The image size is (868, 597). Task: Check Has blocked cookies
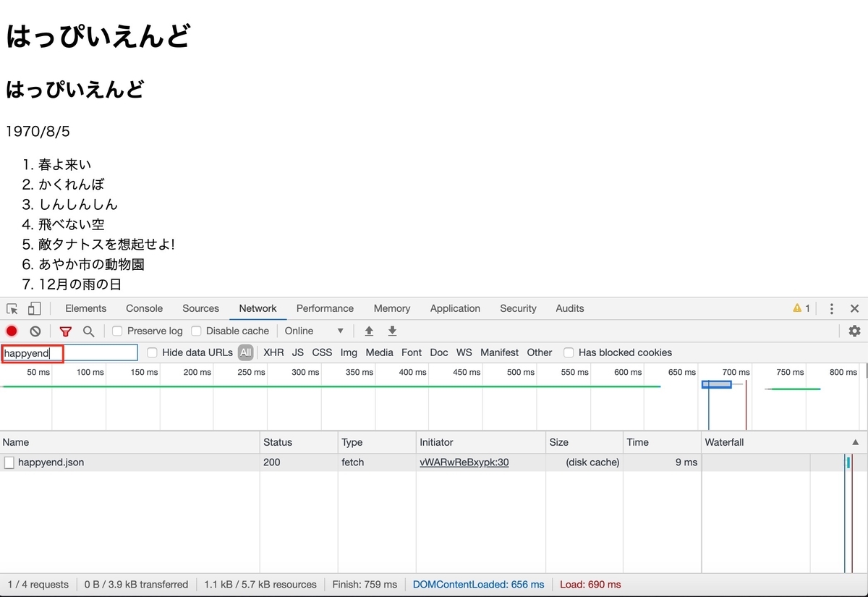coord(569,352)
